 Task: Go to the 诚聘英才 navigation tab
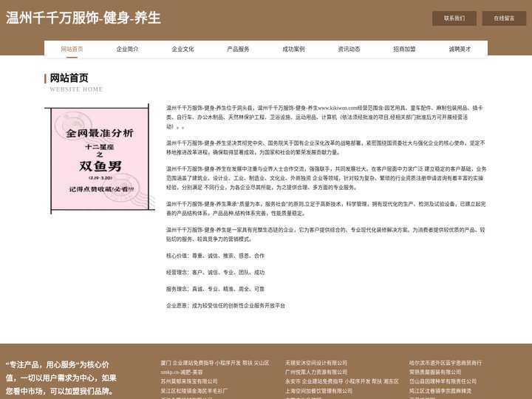tap(460, 50)
